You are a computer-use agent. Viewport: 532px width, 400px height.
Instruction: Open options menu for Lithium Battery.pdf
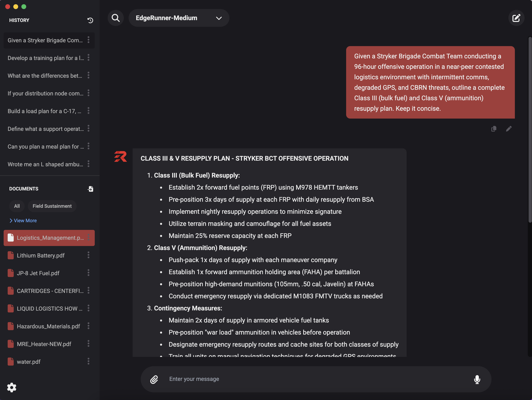88,255
